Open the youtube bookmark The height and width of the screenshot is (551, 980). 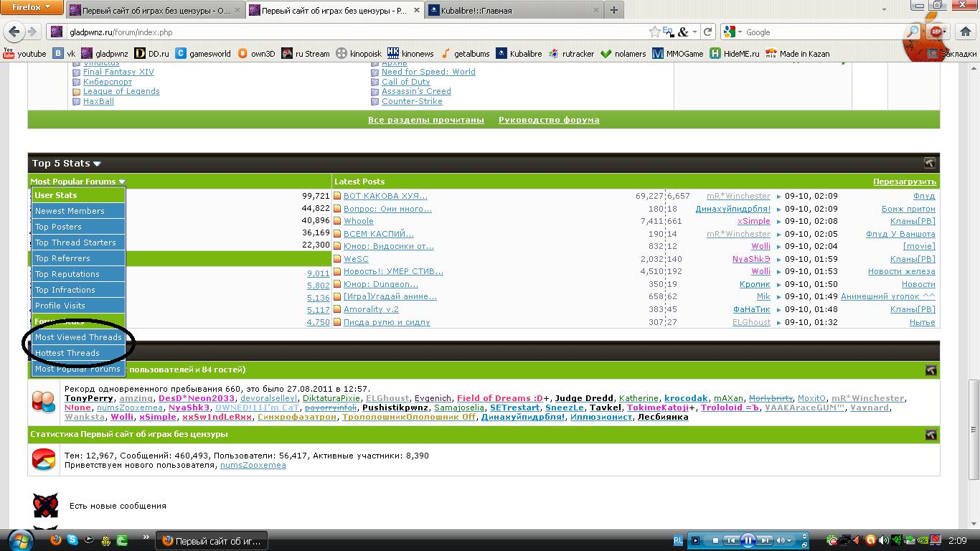24,54
